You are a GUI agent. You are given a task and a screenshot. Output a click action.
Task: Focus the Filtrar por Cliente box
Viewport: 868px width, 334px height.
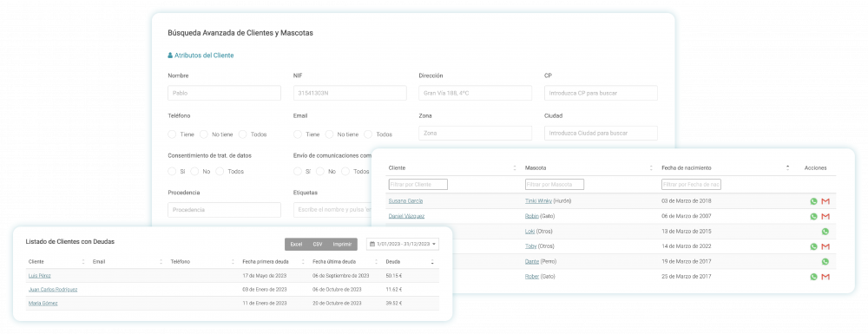click(418, 184)
